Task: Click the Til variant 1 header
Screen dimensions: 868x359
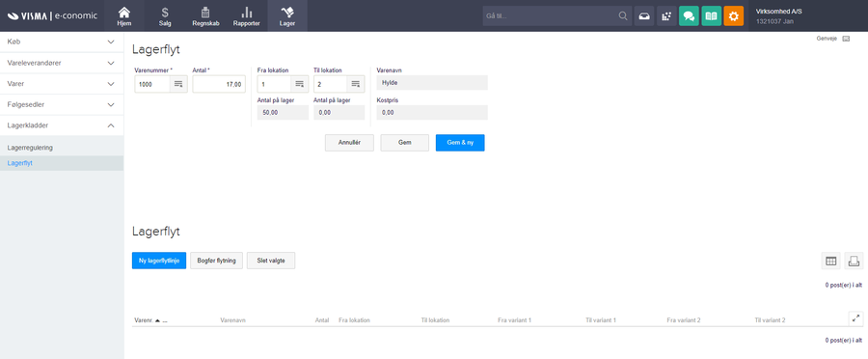Action: pyautogui.click(x=601, y=320)
